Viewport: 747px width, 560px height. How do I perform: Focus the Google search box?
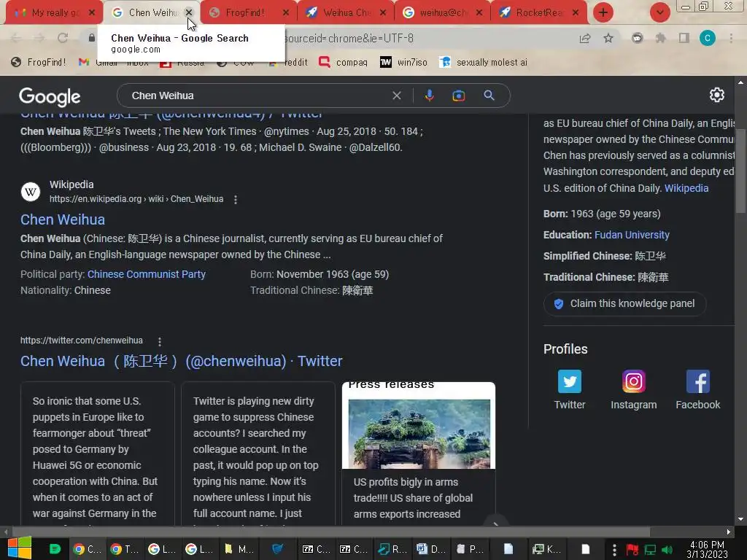coord(258,96)
